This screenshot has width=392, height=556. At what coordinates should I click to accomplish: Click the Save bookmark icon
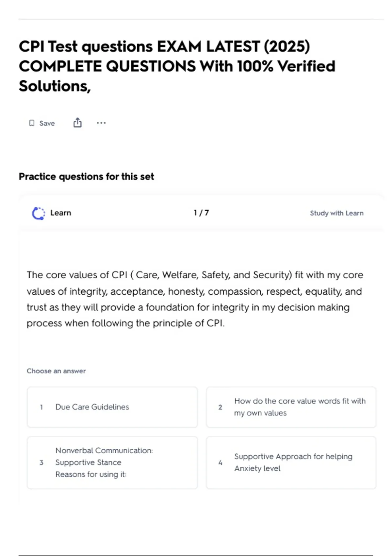coord(32,123)
